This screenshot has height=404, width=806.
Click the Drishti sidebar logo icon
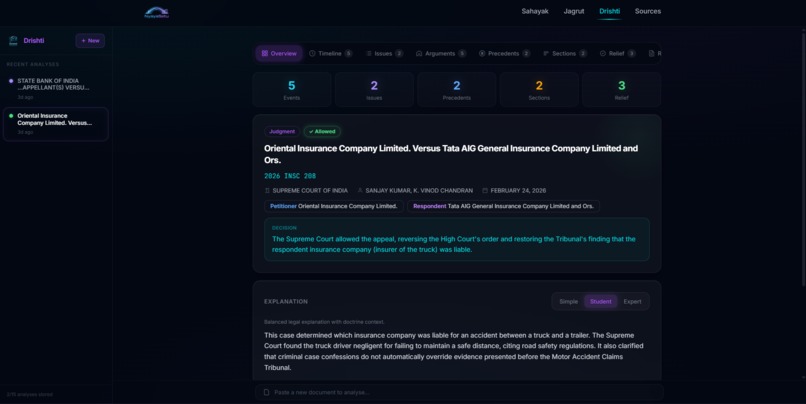(13, 41)
